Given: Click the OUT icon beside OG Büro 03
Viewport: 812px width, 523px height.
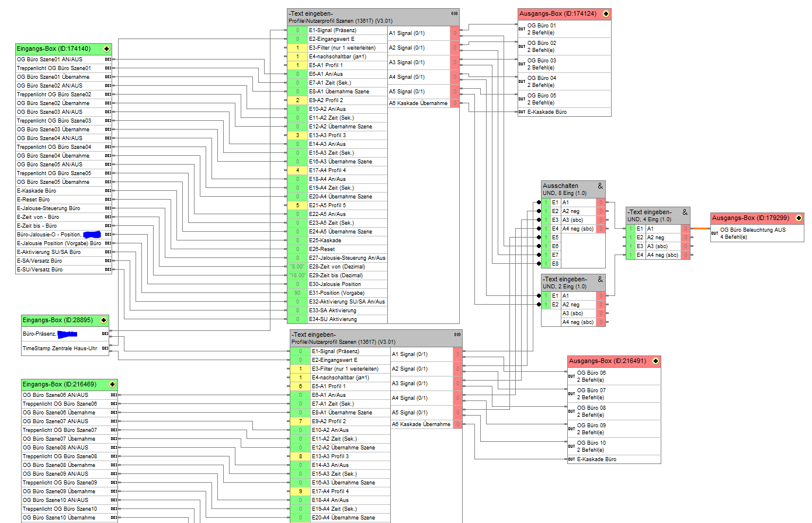Looking at the screenshot, I should click(x=522, y=64).
